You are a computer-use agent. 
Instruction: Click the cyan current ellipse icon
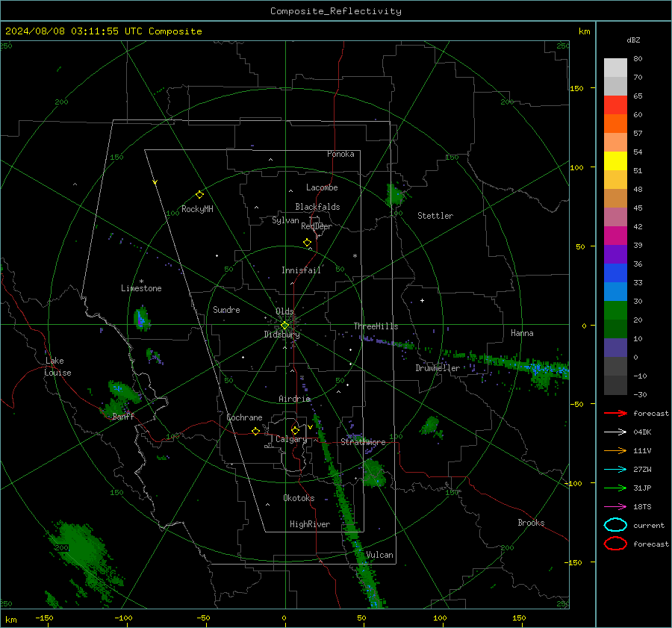615,525
